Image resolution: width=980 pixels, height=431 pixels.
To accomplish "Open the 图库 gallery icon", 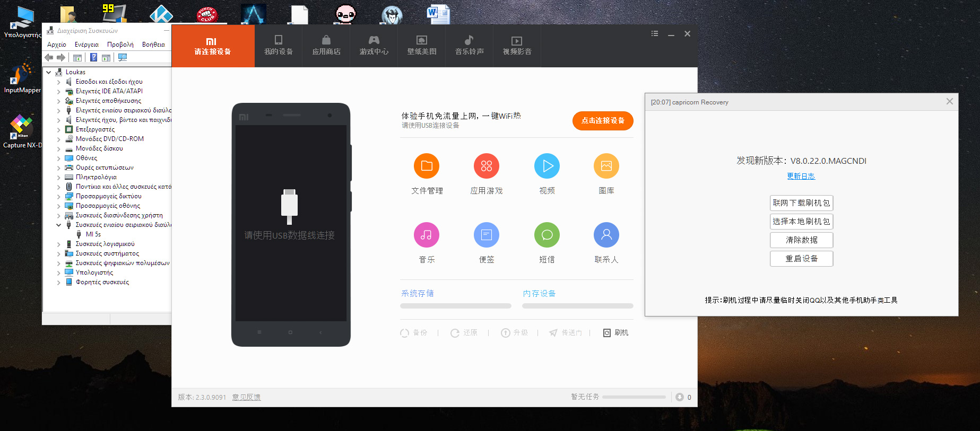I will tap(606, 166).
